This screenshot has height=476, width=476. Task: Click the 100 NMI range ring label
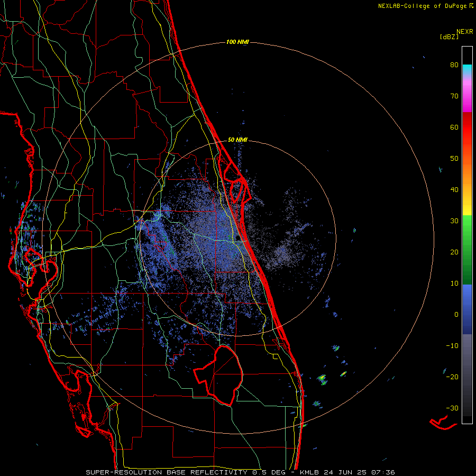click(x=237, y=42)
